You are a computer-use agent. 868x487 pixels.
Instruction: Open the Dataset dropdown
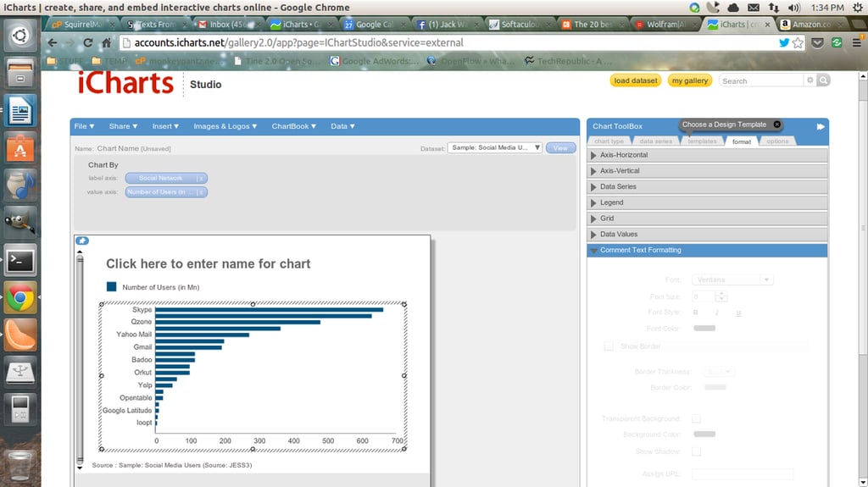click(x=494, y=147)
